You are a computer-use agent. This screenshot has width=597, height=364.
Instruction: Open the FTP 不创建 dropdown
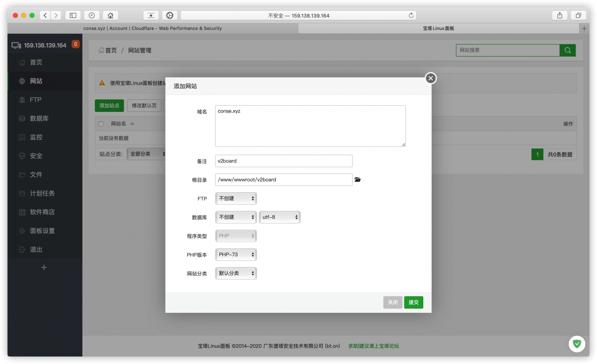(236, 199)
